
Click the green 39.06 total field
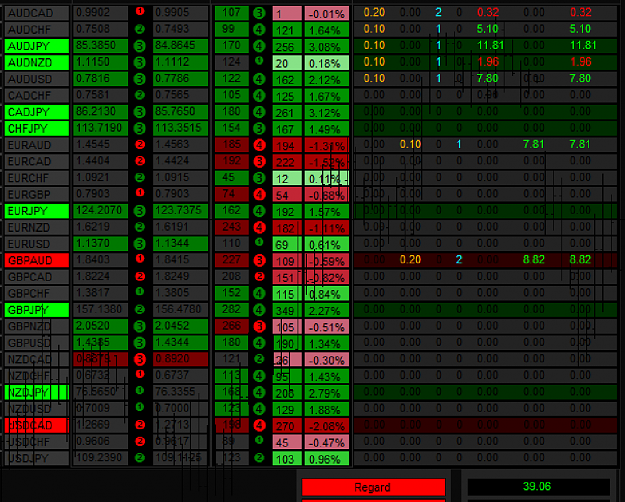tap(539, 486)
